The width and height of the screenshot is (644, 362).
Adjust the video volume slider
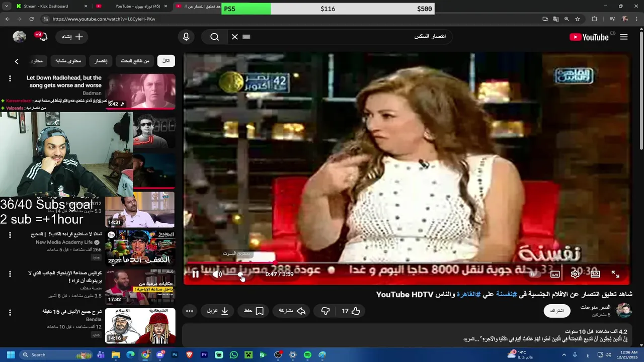[233, 274]
